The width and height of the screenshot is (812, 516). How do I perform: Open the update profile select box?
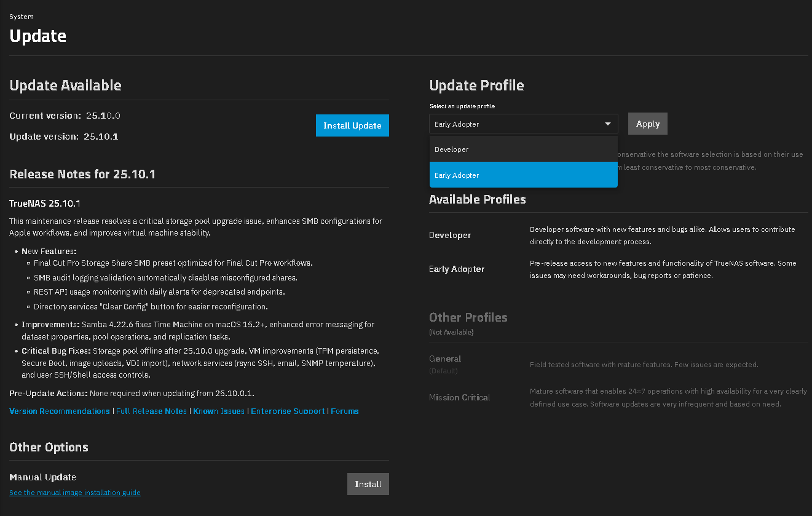pos(516,124)
